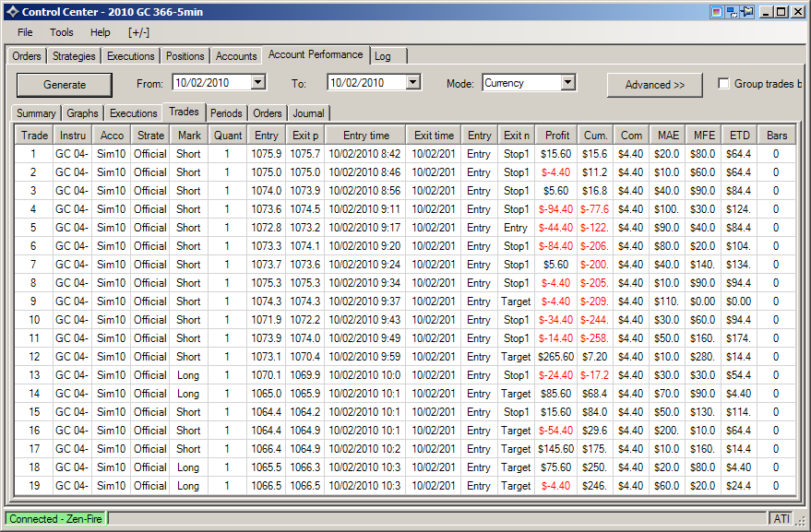This screenshot has width=811, height=532.
Task: Switch to the top-level Executions tab
Action: coord(131,56)
